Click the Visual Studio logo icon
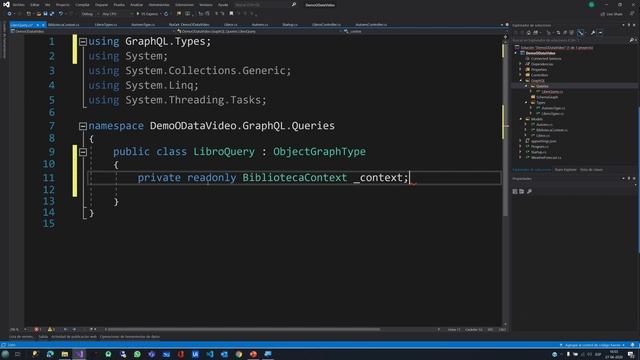This screenshot has width=640, height=360. (x=6, y=4)
